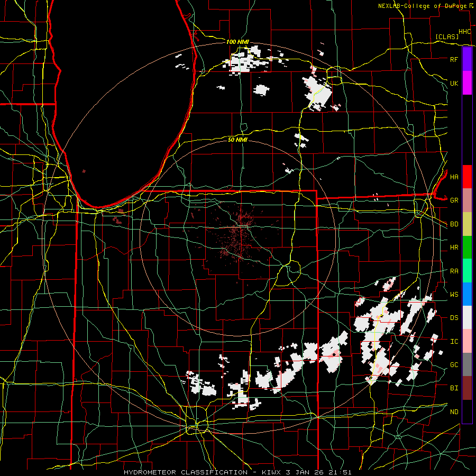Select the yellow BD legend swatch
Screen dimensions: 476x476
[x=467, y=224]
